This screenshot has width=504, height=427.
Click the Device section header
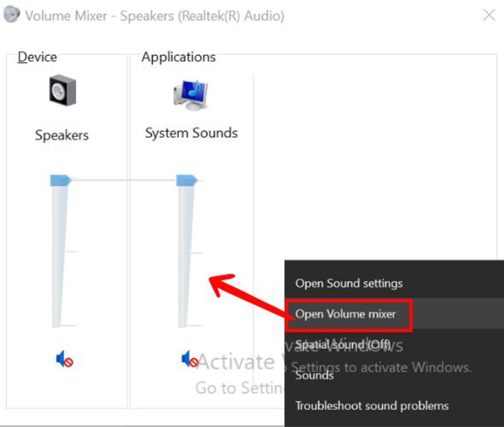pos(37,57)
